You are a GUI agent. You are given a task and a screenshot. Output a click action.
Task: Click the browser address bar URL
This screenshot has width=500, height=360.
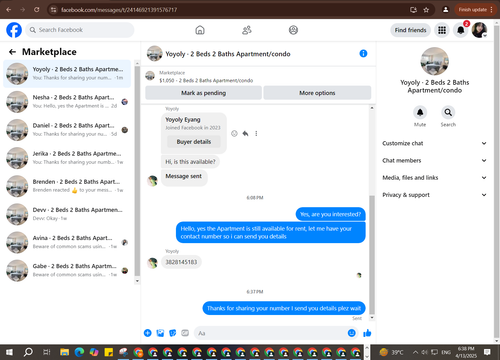[x=119, y=10]
